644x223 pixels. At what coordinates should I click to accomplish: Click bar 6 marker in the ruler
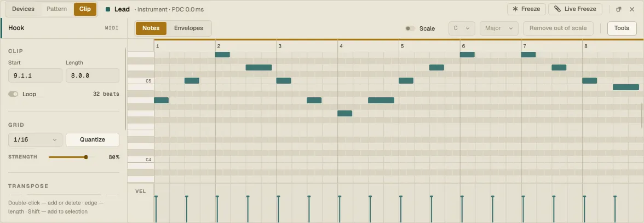[x=463, y=46]
